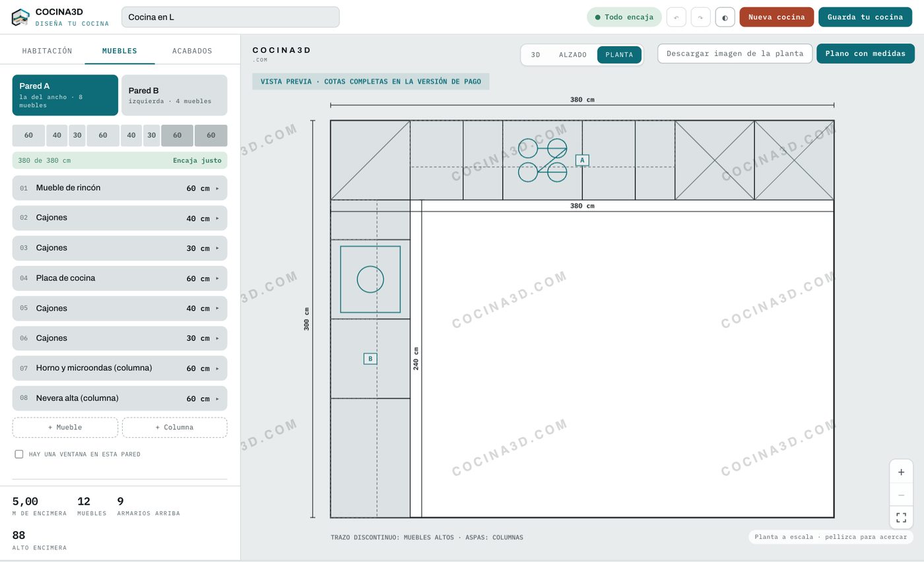The image size is (924, 562).
Task: Zoom out of the floor plan
Action: click(x=901, y=495)
